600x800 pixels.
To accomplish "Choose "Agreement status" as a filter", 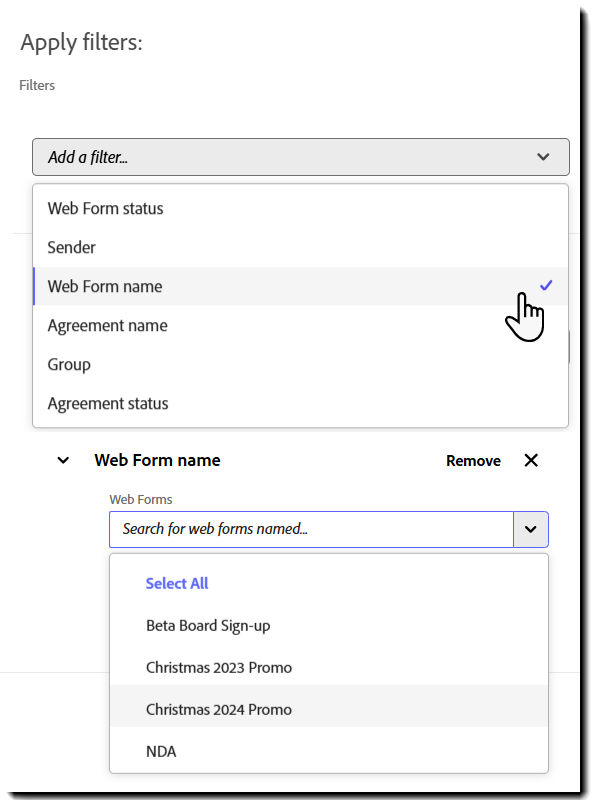I will coord(107,403).
